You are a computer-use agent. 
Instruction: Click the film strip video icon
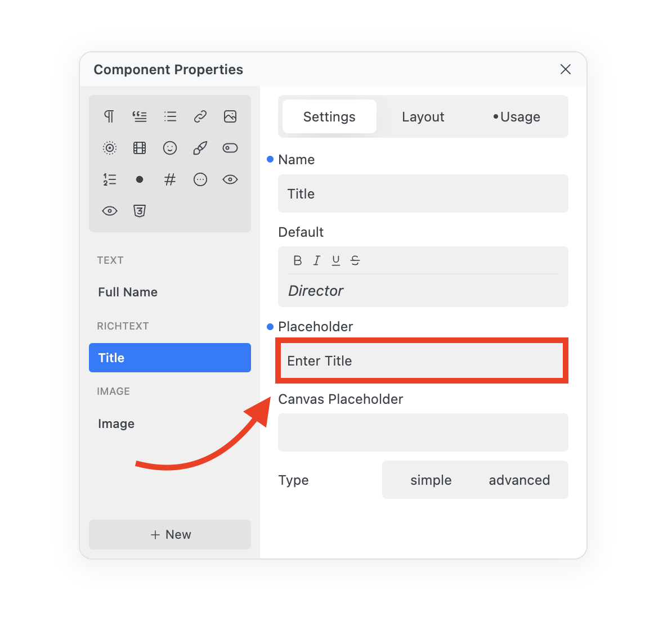point(140,148)
